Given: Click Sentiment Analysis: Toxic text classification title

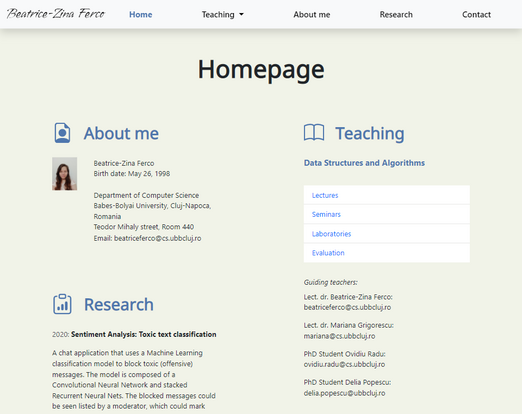Looking at the screenshot, I should [x=144, y=334].
